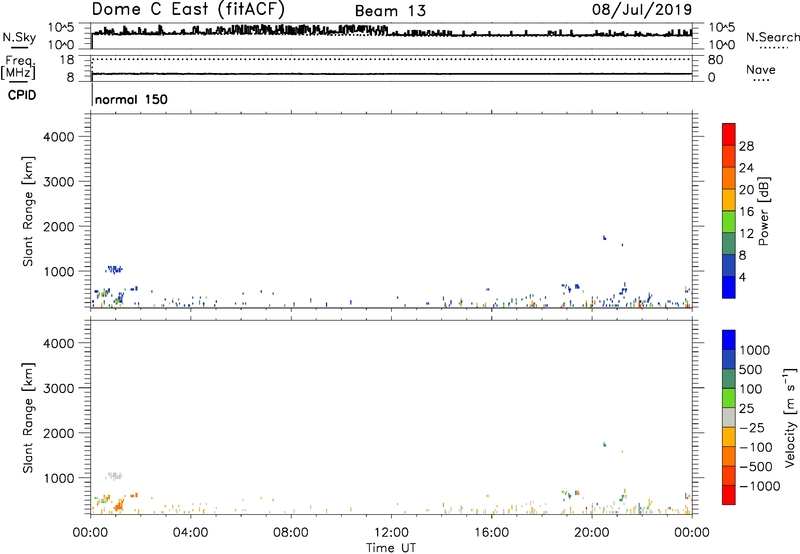Click the '−25' label on the velocity colorbar
This screenshot has height=554, width=800.
pos(752,428)
